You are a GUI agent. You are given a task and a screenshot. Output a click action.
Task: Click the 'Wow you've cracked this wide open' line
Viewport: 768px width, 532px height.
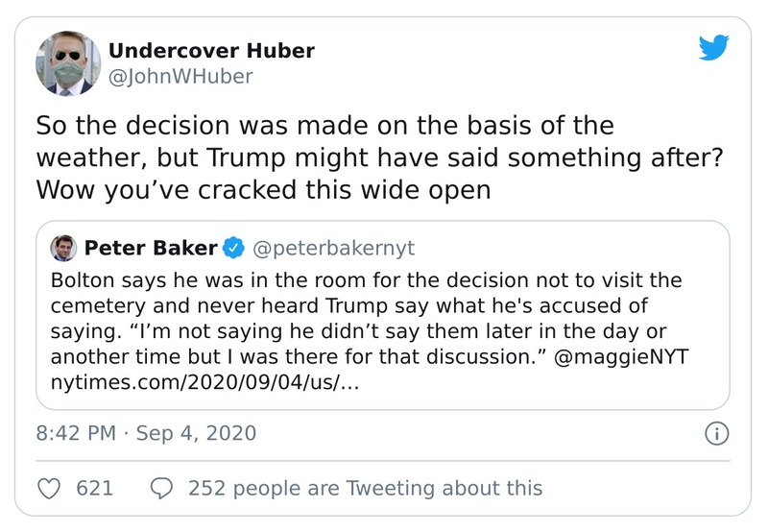(263, 189)
